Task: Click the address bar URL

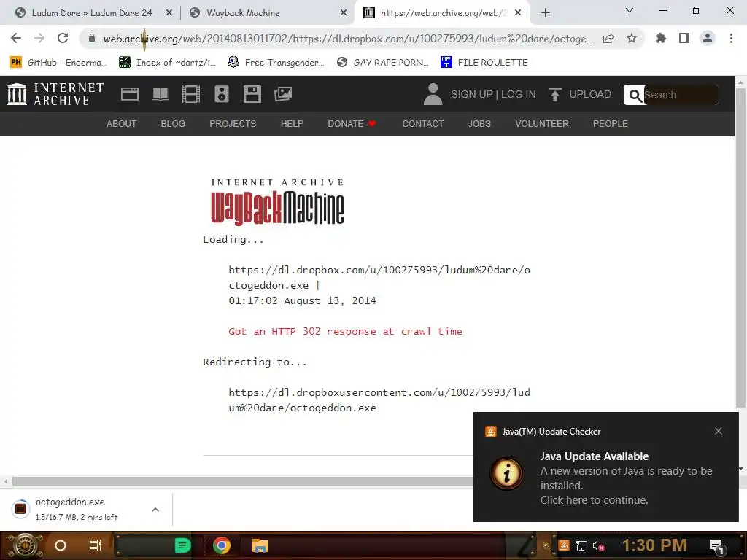Action: 348,39
